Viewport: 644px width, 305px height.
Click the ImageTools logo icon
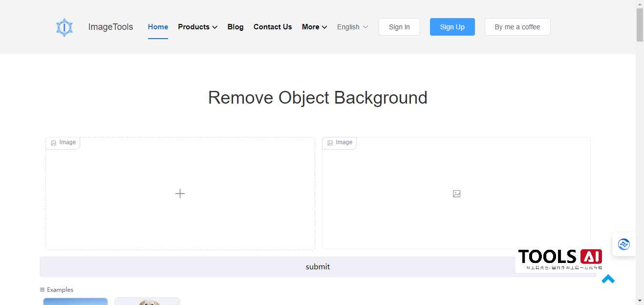coord(64,27)
